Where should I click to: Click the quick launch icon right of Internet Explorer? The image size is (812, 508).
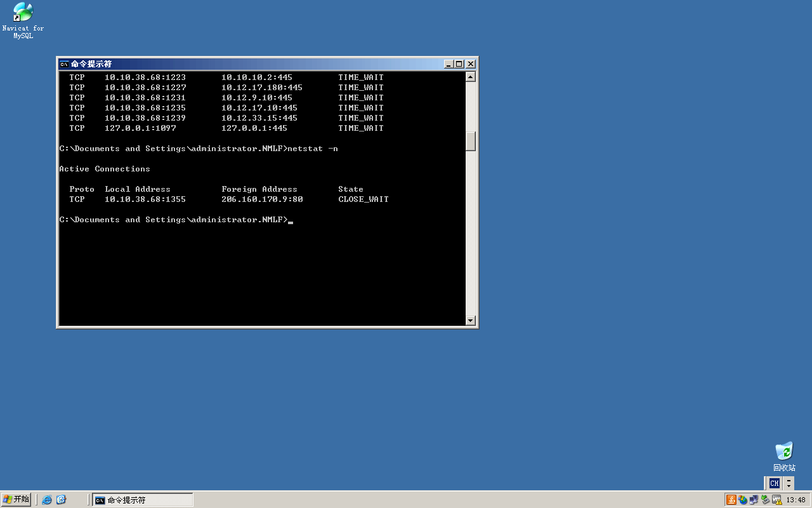61,500
